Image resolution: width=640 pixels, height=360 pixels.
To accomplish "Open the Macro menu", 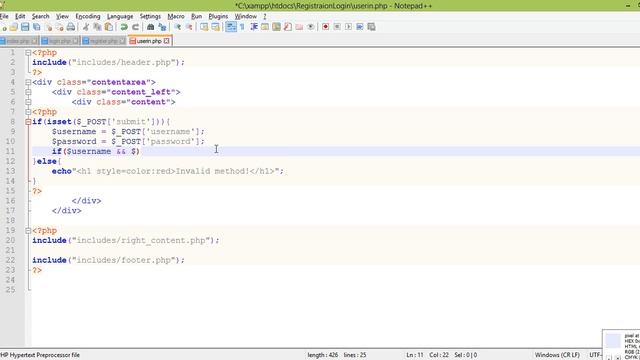I will pos(176,16).
